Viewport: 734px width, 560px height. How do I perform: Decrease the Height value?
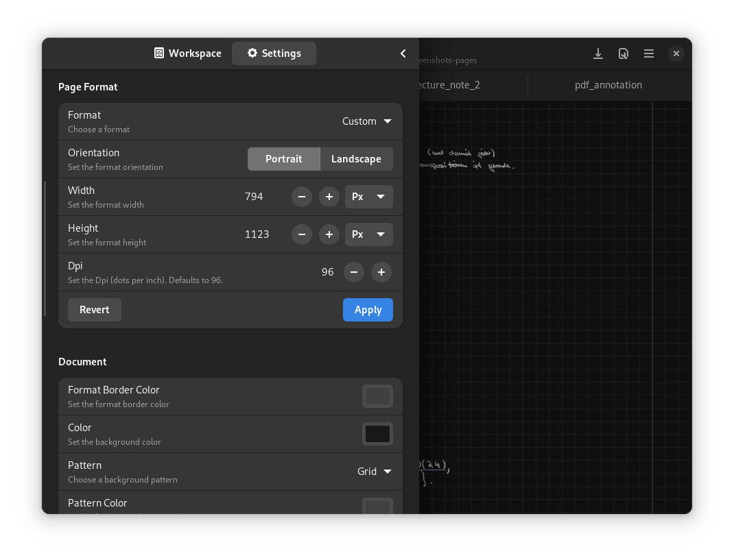pos(301,234)
